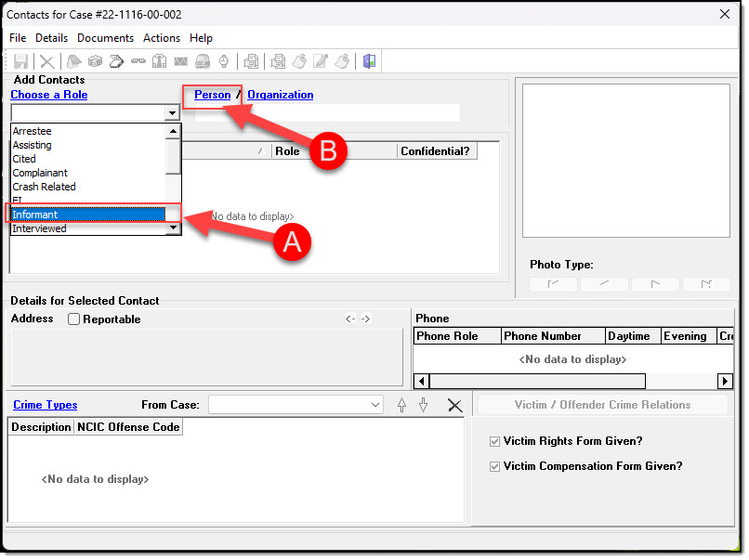Click the Organization link
749x560 pixels.
click(x=280, y=95)
